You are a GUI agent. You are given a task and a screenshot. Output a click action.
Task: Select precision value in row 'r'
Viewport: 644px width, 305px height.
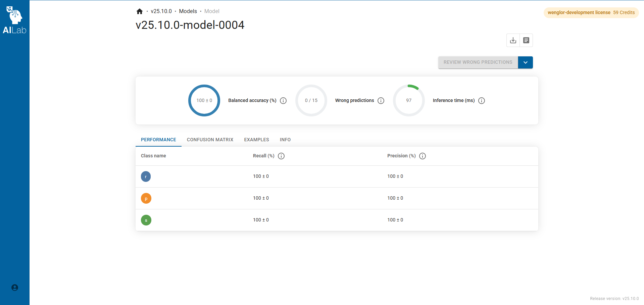(395, 176)
